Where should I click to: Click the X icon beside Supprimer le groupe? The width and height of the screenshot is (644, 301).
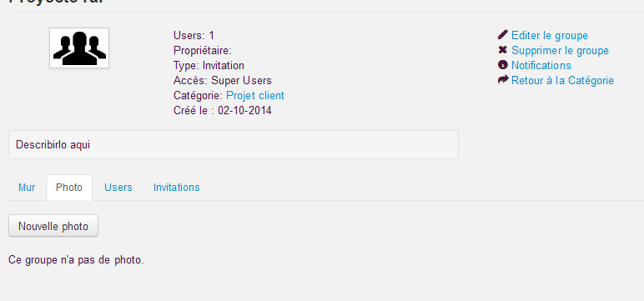(503, 50)
